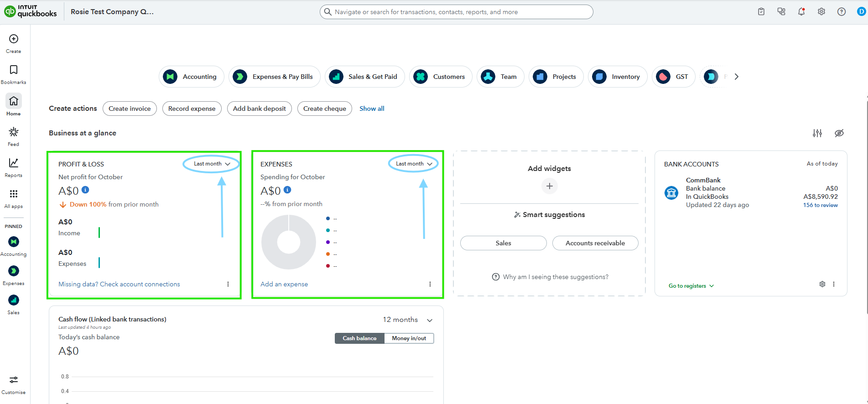Switch cash flow to Money in/out
868x404 pixels.
[409, 338]
